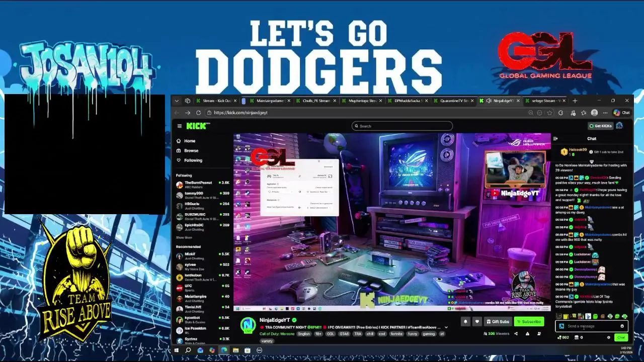Switch to Stream - Kick Dashboard tab
Screen dimensions: 644x362
216,101
